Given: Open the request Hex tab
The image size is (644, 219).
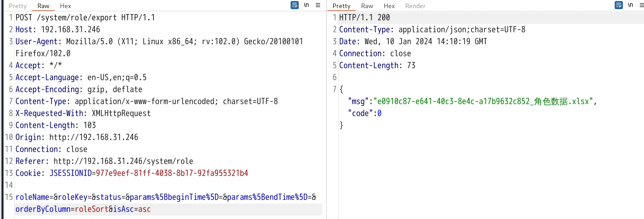Looking at the screenshot, I should pos(65,6).
